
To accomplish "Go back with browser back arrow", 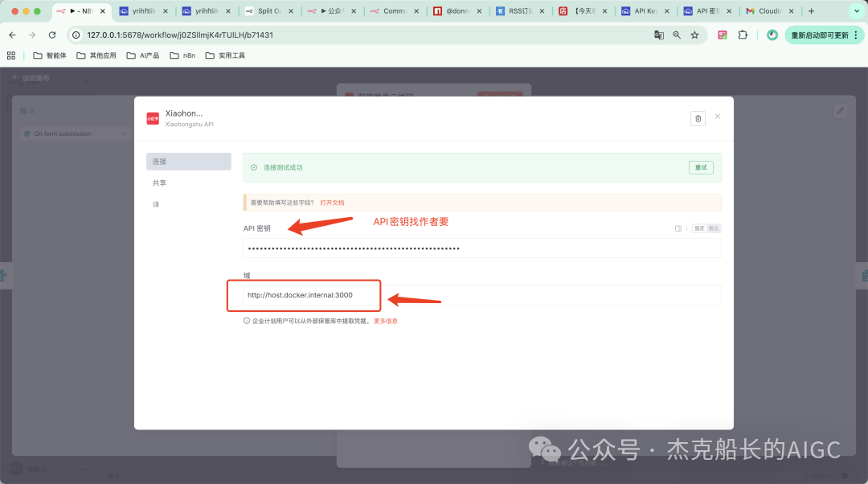I will click(x=12, y=35).
